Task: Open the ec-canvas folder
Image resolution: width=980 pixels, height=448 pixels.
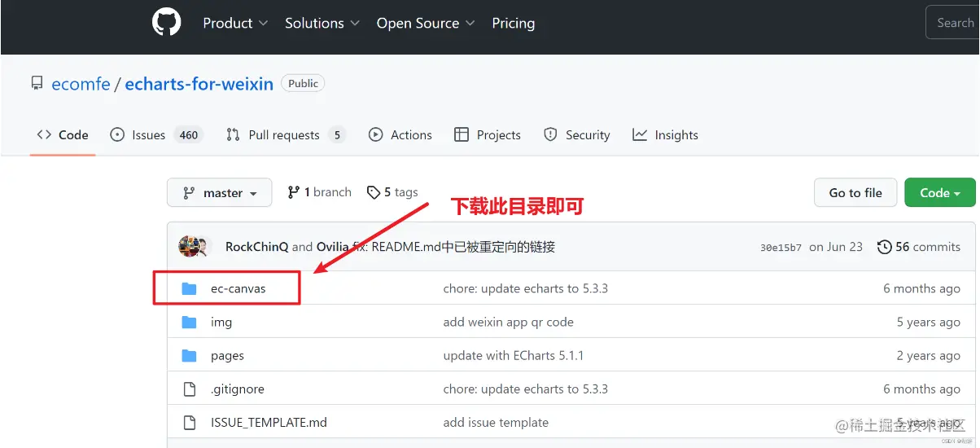Action: pyautogui.click(x=238, y=288)
